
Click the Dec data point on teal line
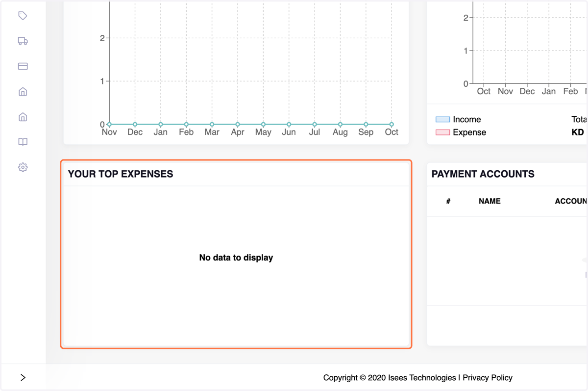[135, 125]
